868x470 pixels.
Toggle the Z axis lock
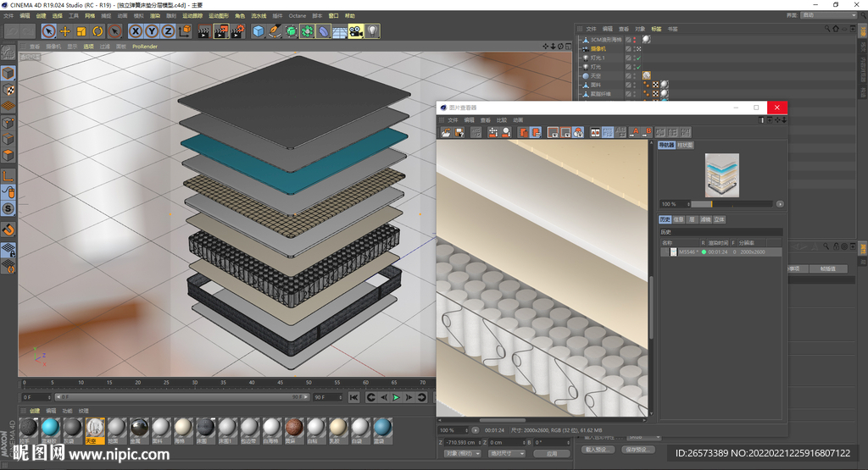coord(169,31)
